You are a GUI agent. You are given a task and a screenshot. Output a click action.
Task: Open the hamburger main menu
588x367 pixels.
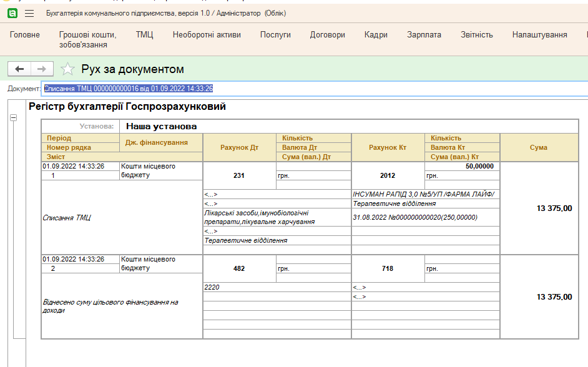point(28,12)
